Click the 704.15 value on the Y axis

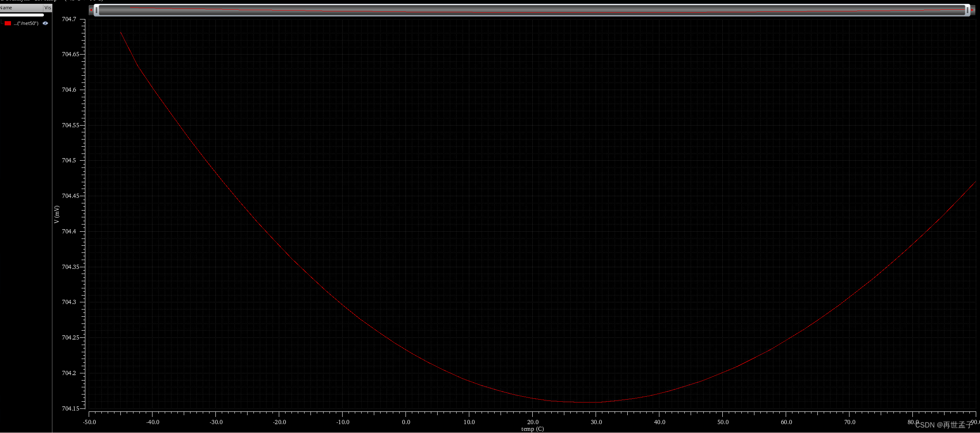coord(70,408)
